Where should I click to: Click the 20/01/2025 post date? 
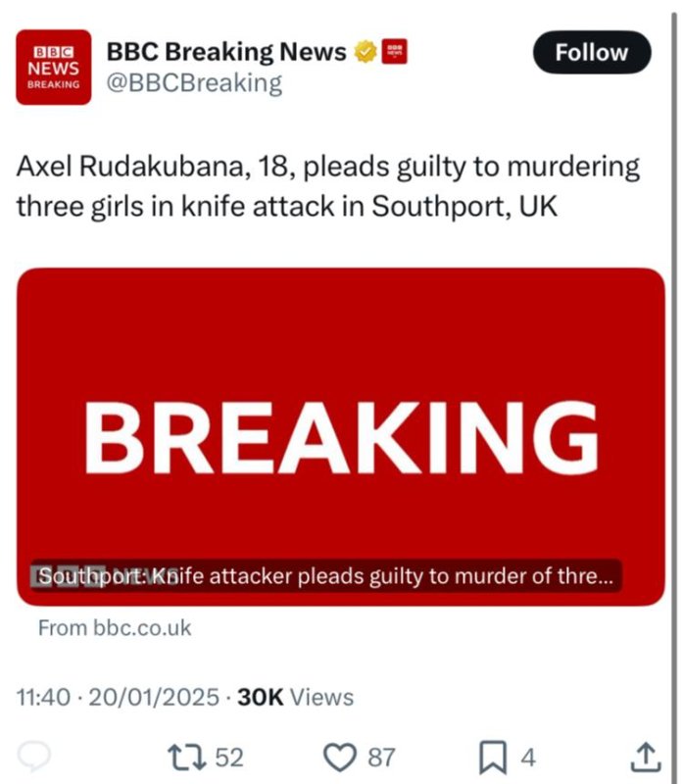pos(152,698)
